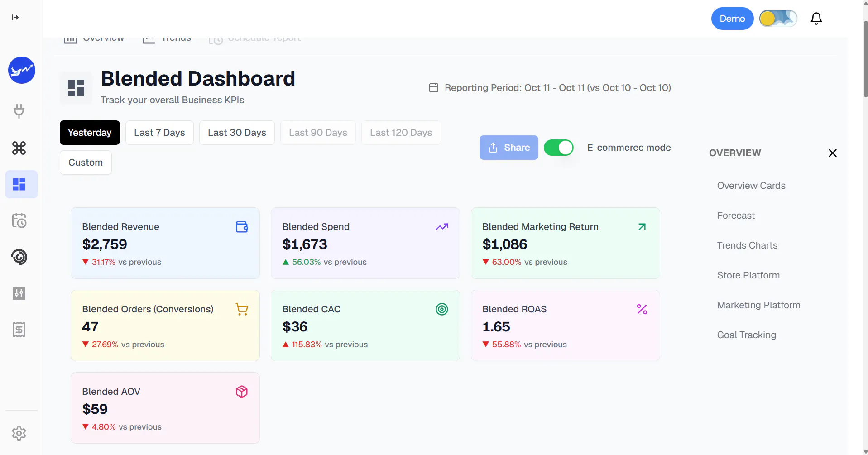This screenshot has height=455, width=868.
Task: Expand the sidebar with the arrow icon
Action: tap(15, 18)
